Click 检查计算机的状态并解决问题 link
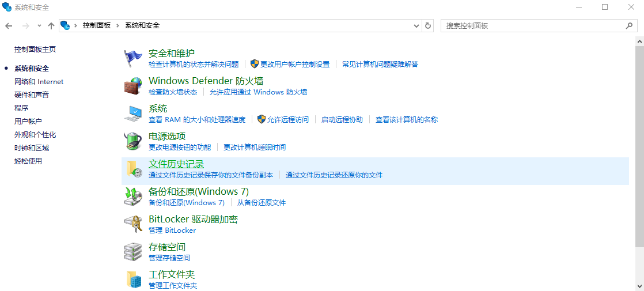644x291 pixels. [x=194, y=64]
